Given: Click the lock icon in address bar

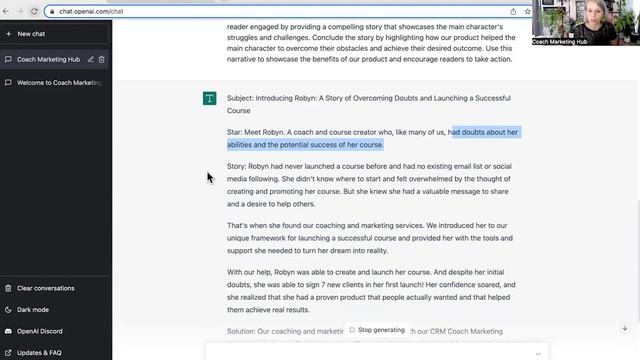Looking at the screenshot, I should pos(52,11).
